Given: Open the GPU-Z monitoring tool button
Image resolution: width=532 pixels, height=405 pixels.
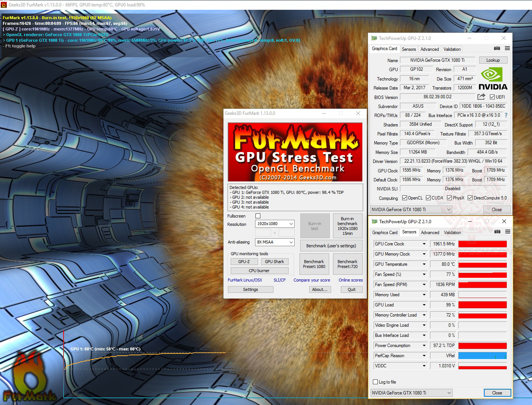Looking at the screenshot, I should [244, 262].
